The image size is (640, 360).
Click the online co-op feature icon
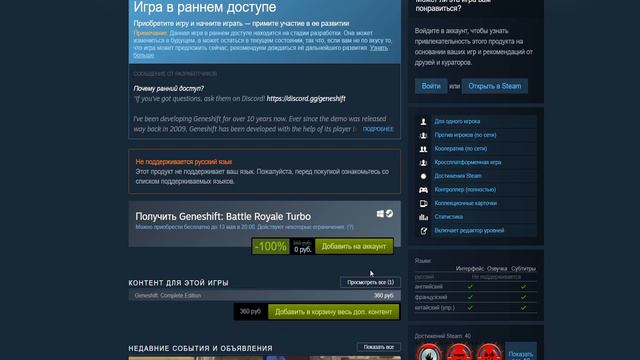[x=423, y=149]
